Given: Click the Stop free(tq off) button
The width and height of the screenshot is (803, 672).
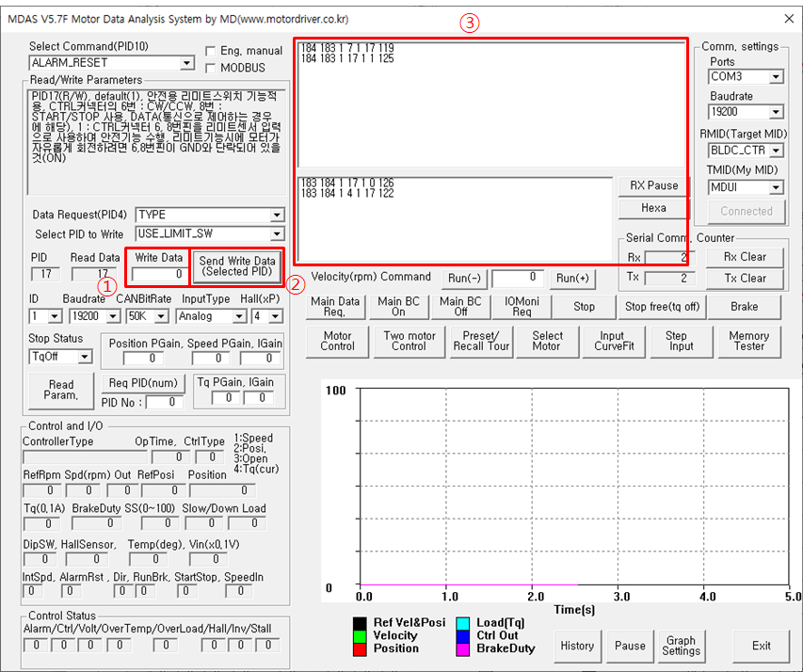Looking at the screenshot, I should (x=662, y=307).
